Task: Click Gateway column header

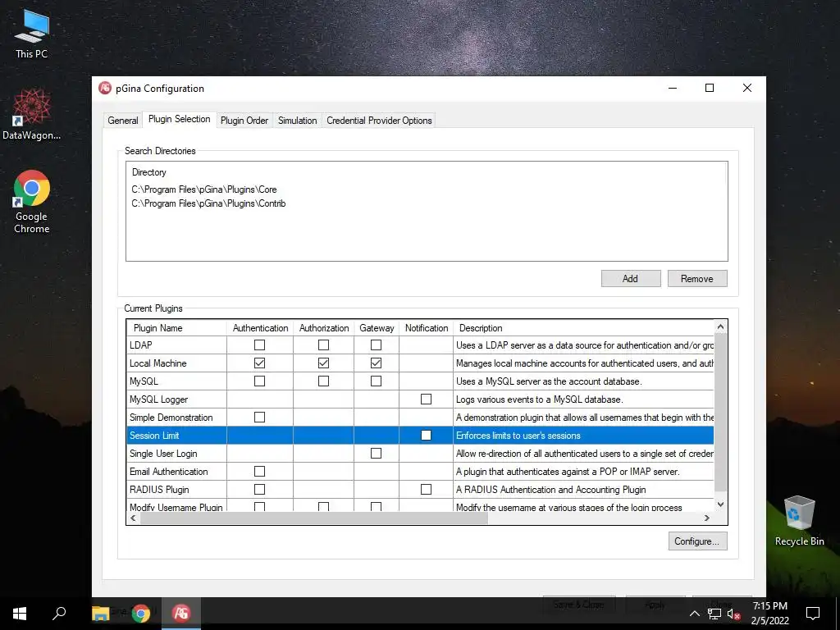Action: [x=377, y=328]
